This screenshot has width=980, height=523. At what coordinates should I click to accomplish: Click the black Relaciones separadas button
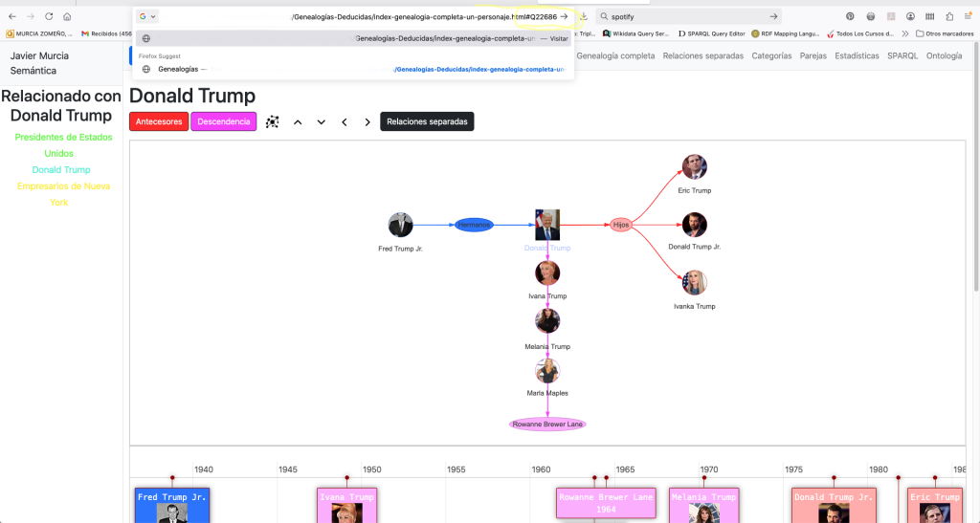tap(427, 122)
